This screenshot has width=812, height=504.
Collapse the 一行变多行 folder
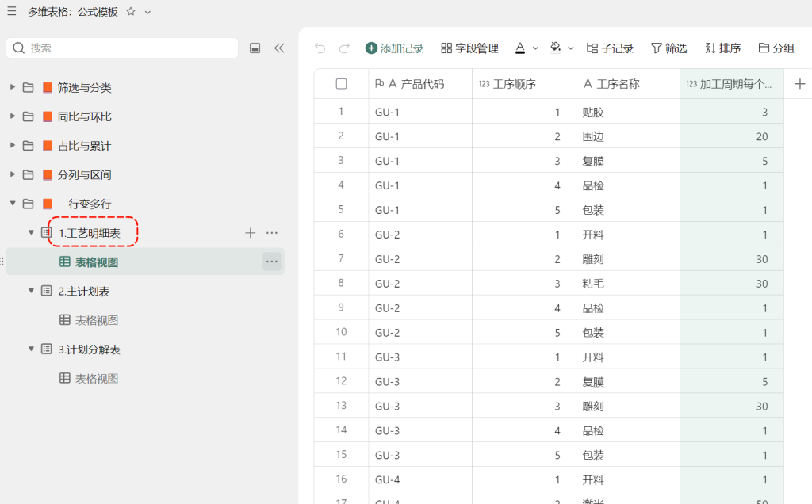tap(13, 204)
